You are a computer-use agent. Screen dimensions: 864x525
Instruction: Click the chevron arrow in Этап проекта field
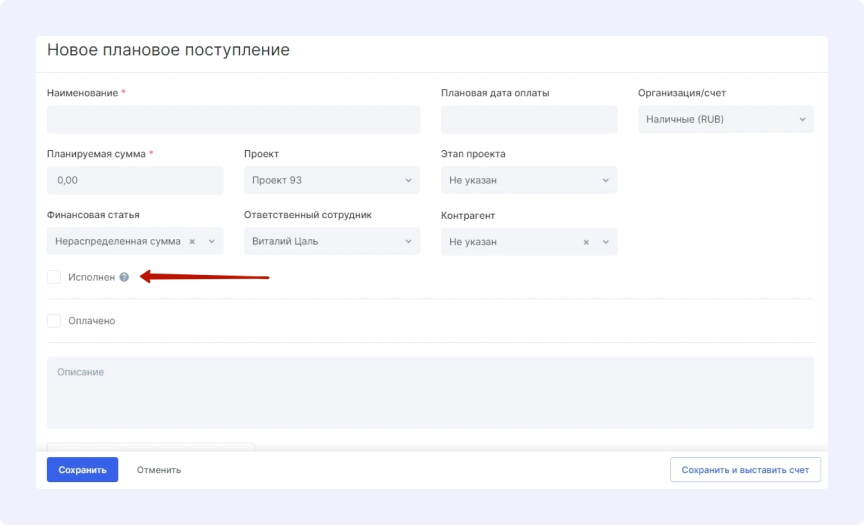(605, 180)
